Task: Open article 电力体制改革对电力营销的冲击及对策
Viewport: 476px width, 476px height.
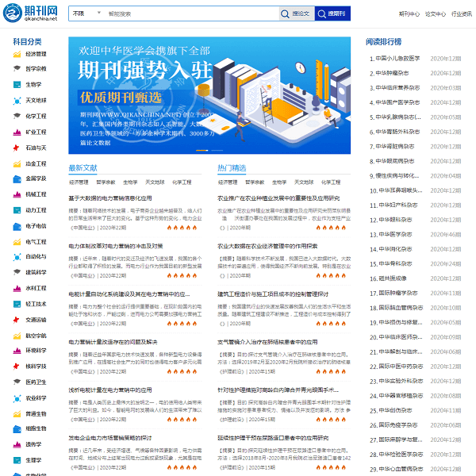Action: (x=116, y=246)
